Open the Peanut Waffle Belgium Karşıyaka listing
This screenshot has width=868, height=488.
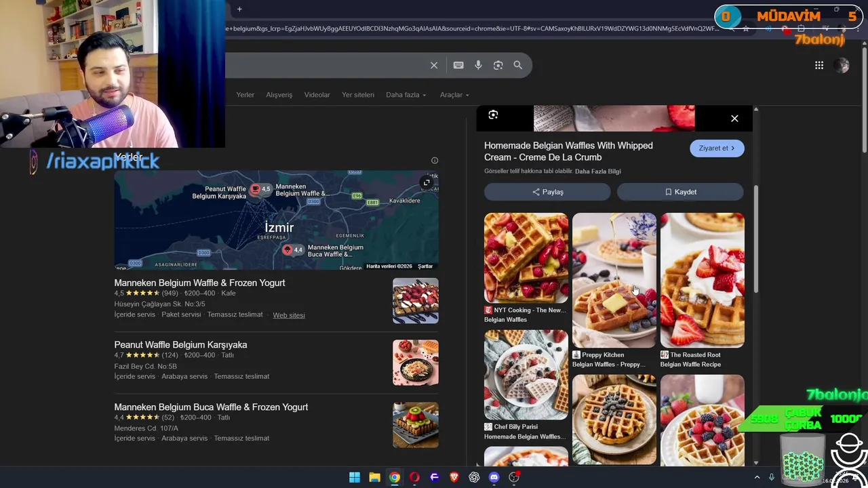point(180,345)
